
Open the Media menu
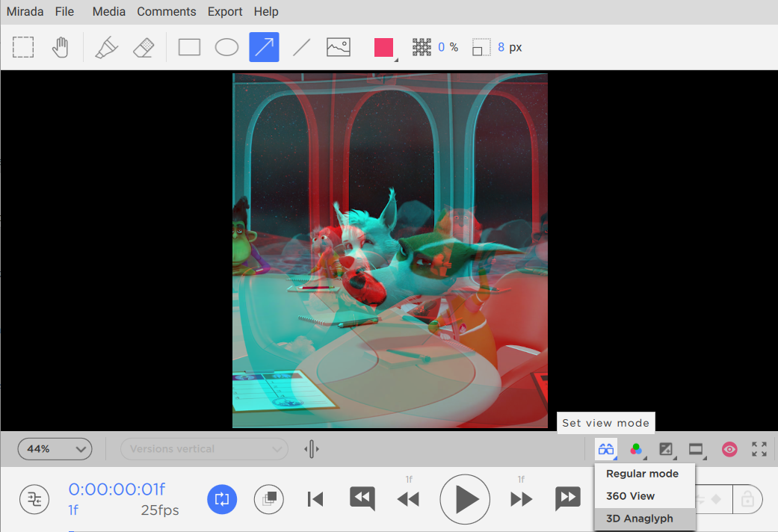108,11
